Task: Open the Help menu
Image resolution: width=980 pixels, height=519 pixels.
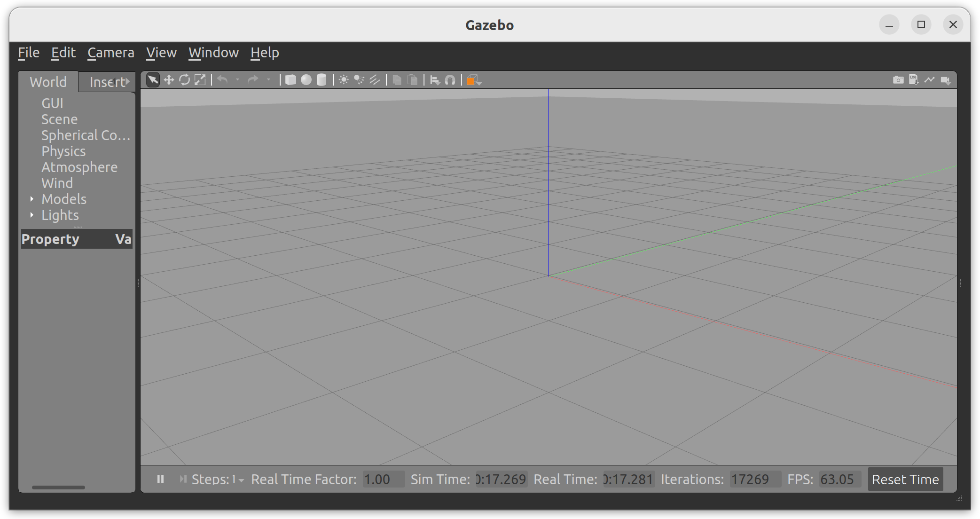Action: [x=265, y=53]
